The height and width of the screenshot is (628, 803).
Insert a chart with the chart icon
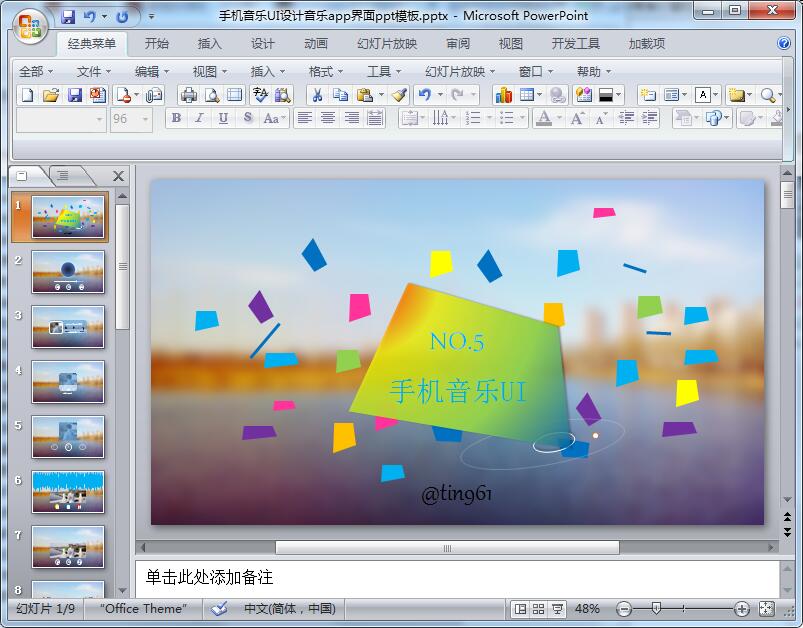(x=503, y=95)
